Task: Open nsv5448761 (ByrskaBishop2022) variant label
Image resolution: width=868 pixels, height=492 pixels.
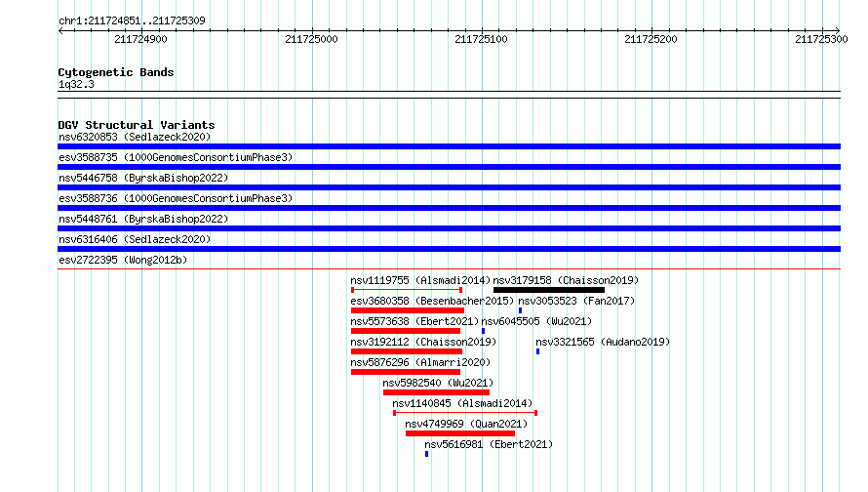Action: coord(143,219)
